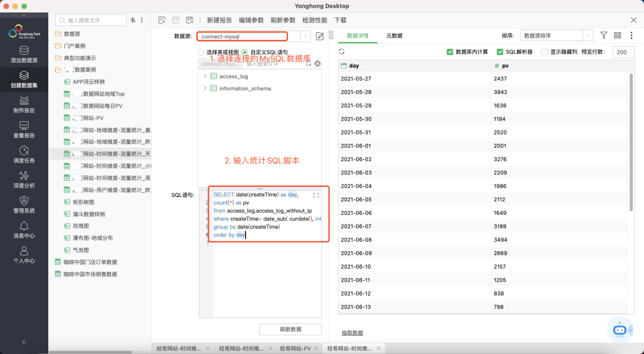This screenshot has height=354, width=644.
Task: Click 刷新参数 in the toolbar
Action: click(283, 20)
